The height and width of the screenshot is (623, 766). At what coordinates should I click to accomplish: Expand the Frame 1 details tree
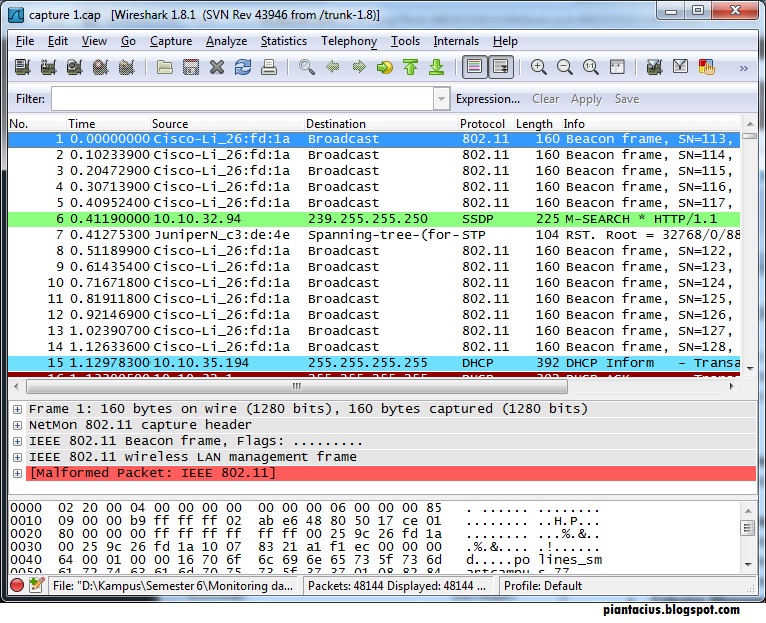click(x=17, y=409)
